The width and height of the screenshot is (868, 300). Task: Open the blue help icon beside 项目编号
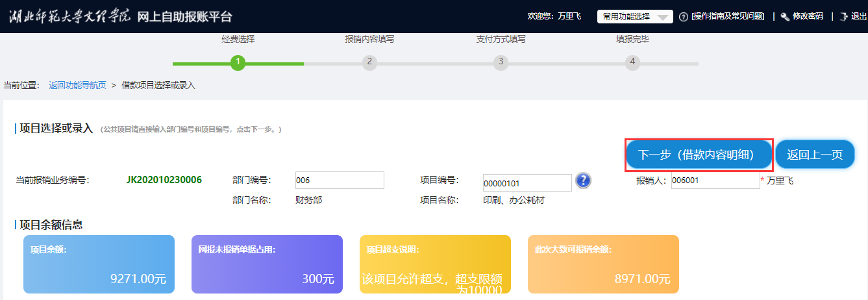click(583, 181)
